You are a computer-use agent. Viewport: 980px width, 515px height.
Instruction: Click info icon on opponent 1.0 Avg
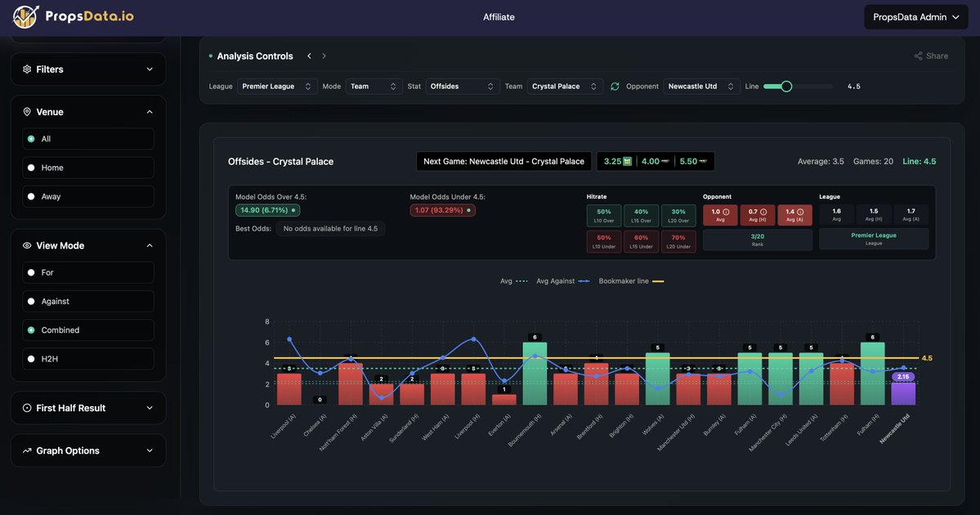pyautogui.click(x=727, y=212)
